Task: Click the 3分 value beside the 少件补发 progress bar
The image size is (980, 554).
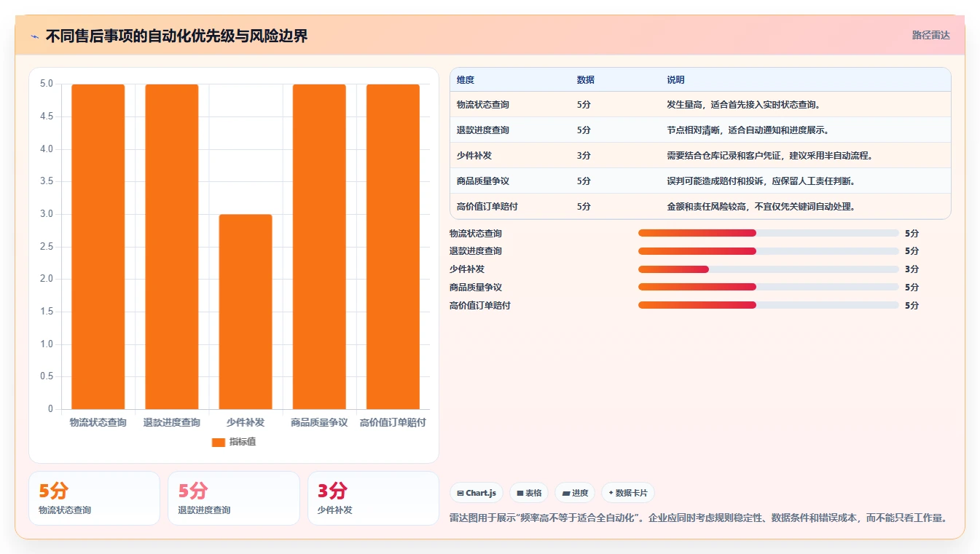Action: [912, 269]
